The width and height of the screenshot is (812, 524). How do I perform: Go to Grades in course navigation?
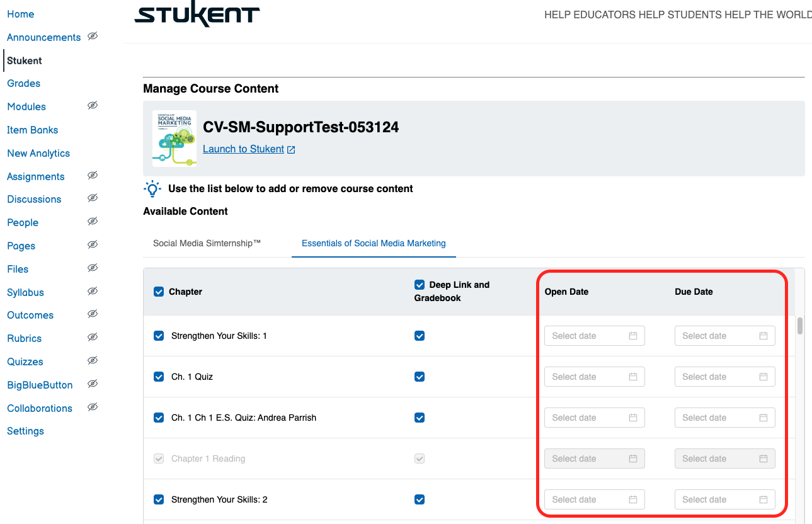point(23,83)
